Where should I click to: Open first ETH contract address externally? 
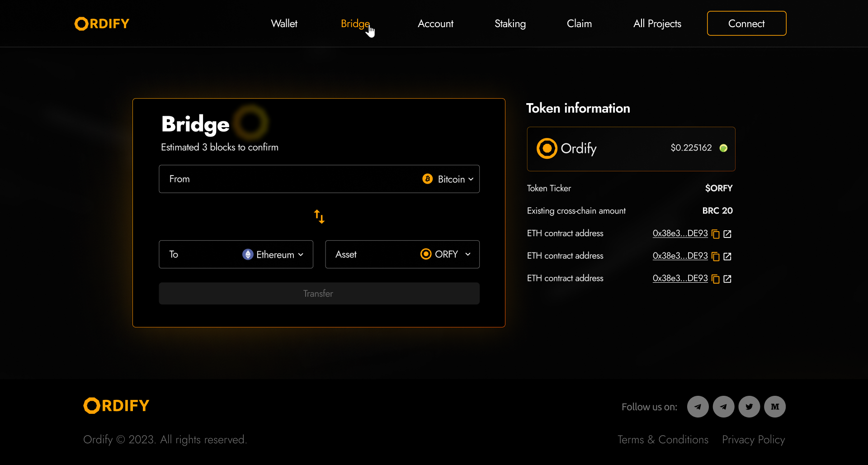pyautogui.click(x=727, y=234)
